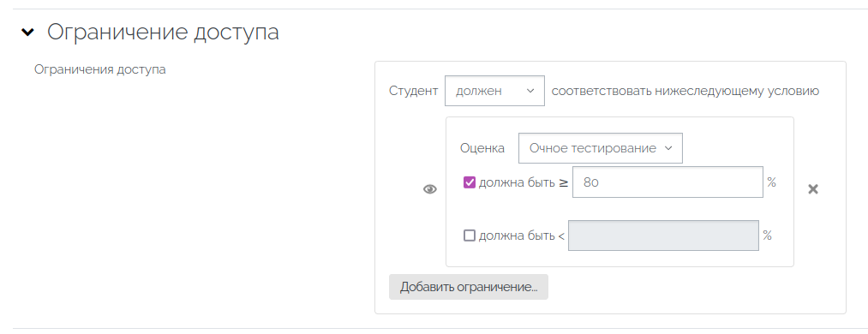868x334 pixels.
Task: Click the Студент label
Action: tap(414, 91)
